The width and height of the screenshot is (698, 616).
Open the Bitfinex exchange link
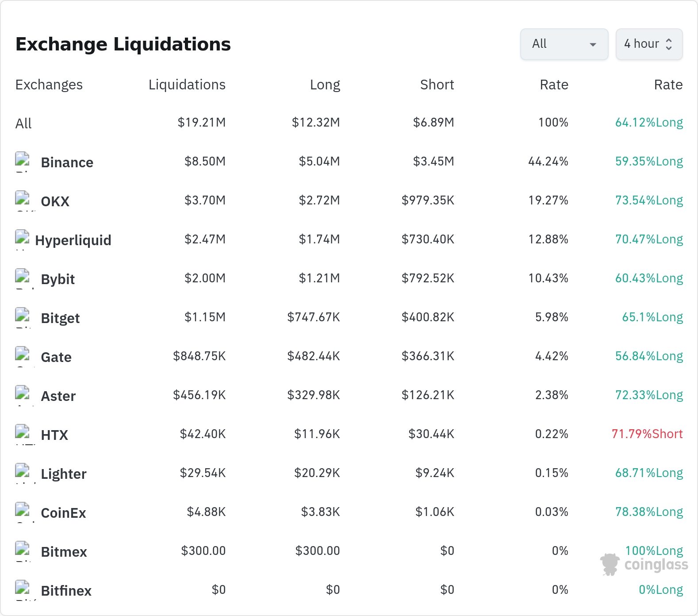pyautogui.click(x=66, y=591)
